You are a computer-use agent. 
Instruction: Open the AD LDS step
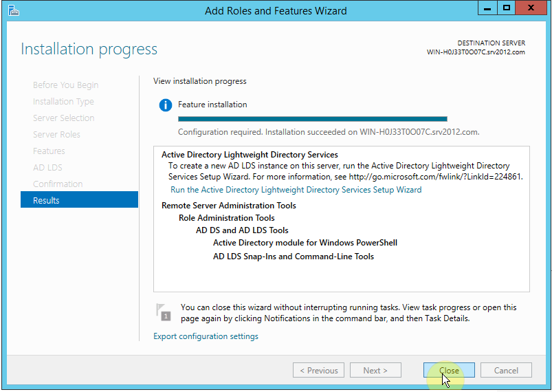click(x=47, y=167)
